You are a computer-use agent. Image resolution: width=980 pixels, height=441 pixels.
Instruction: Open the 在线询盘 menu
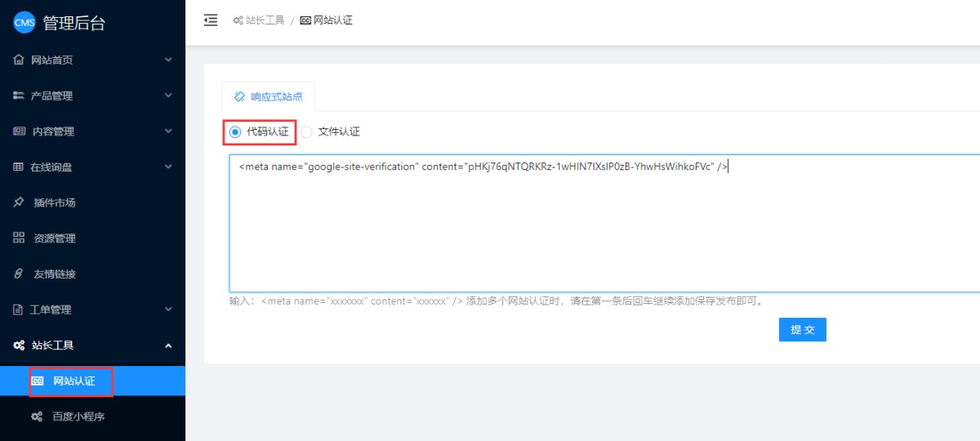point(92,167)
